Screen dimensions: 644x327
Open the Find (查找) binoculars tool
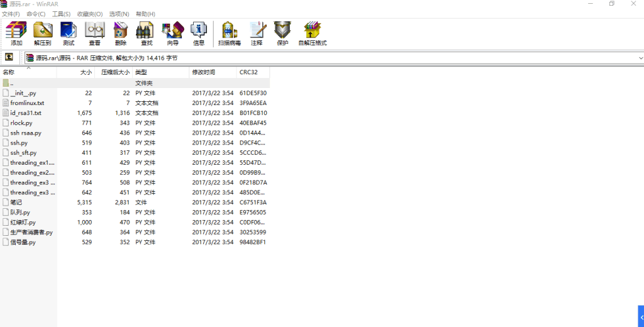147,33
